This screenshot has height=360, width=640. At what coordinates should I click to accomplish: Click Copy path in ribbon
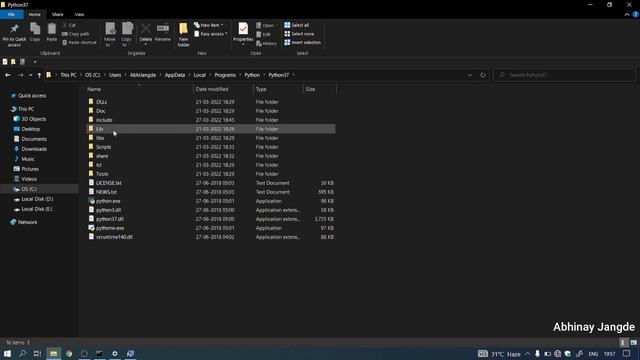(76, 34)
